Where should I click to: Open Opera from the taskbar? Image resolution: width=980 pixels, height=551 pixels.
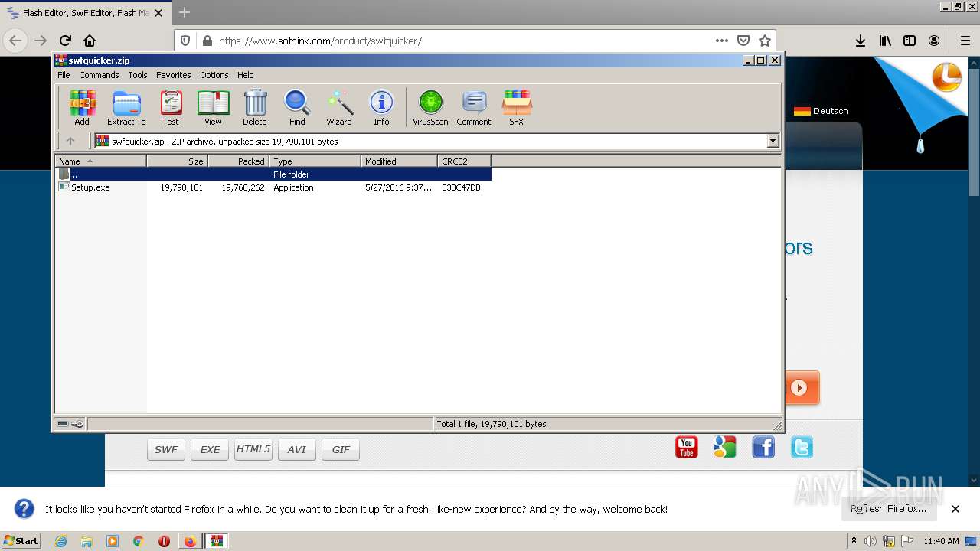click(164, 541)
